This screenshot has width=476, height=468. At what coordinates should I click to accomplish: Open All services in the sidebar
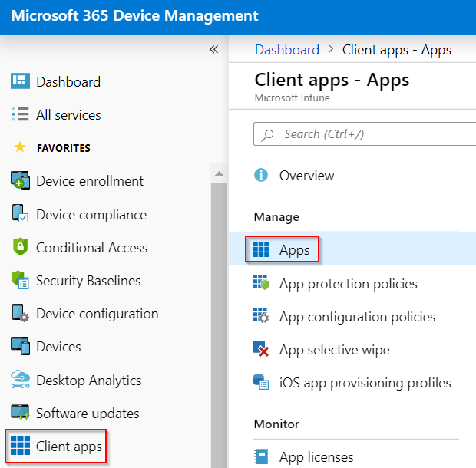click(68, 115)
